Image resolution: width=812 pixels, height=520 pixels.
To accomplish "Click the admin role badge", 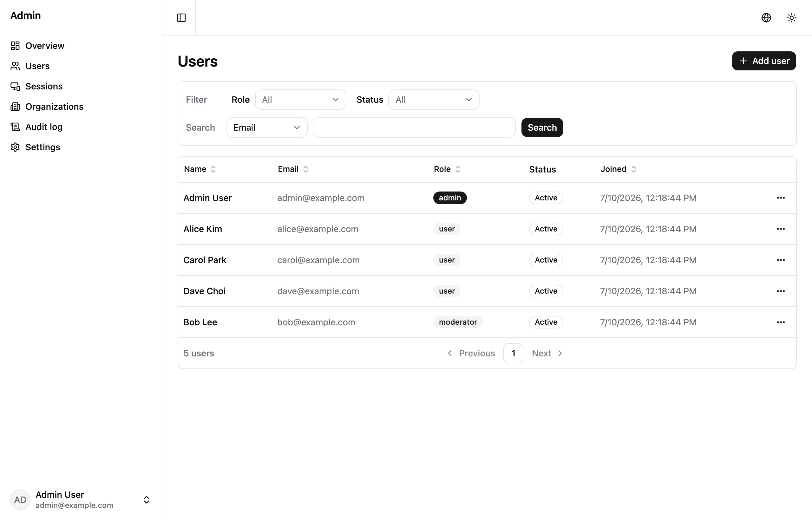I will [x=450, y=198].
